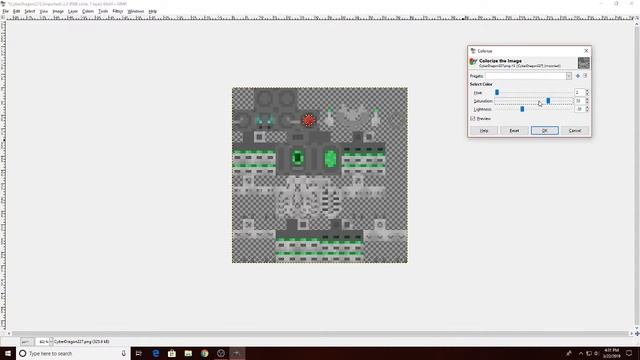Launch Microsoft Edge from the taskbar

tap(156, 353)
